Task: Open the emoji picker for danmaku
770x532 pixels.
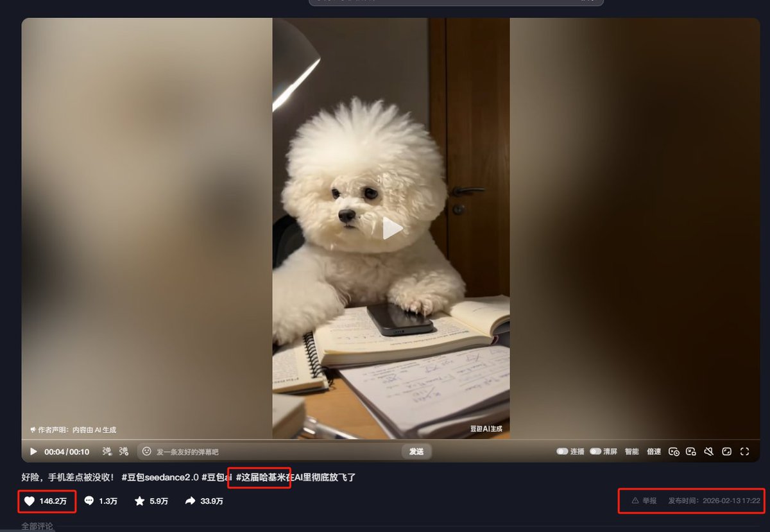Action: point(146,452)
